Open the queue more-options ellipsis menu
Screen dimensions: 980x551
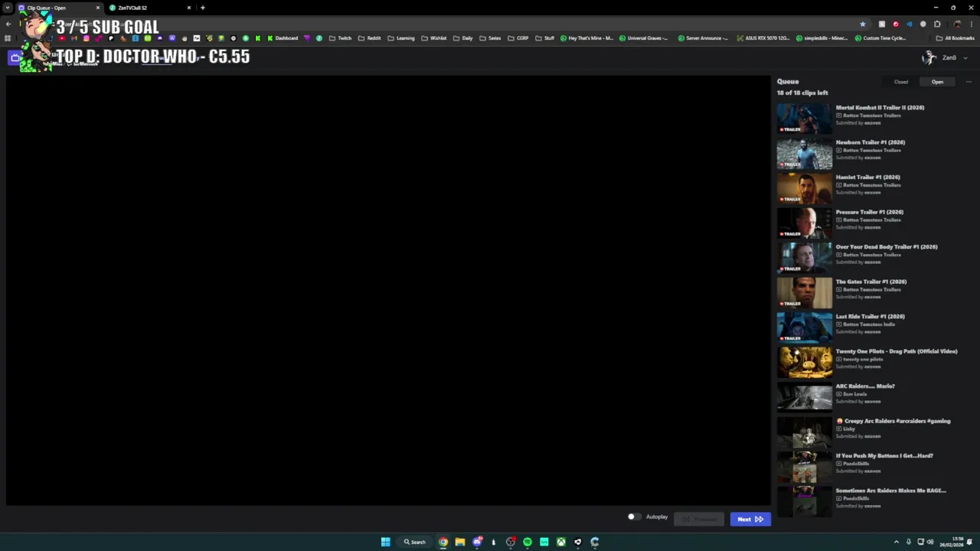[x=968, y=82]
